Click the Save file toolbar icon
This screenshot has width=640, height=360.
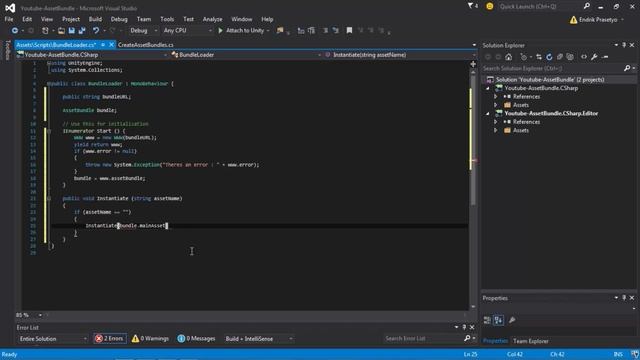point(71,31)
